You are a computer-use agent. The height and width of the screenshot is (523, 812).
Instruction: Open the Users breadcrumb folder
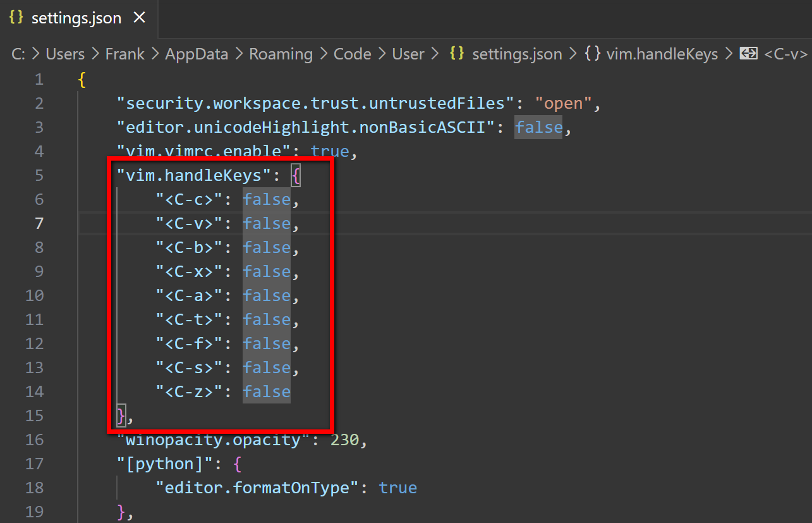pyautogui.click(x=65, y=54)
